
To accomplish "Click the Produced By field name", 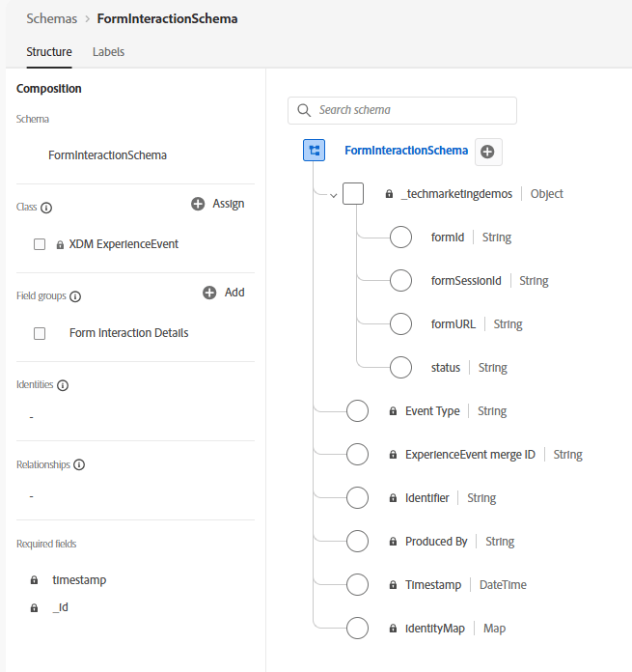I will 436,542.
